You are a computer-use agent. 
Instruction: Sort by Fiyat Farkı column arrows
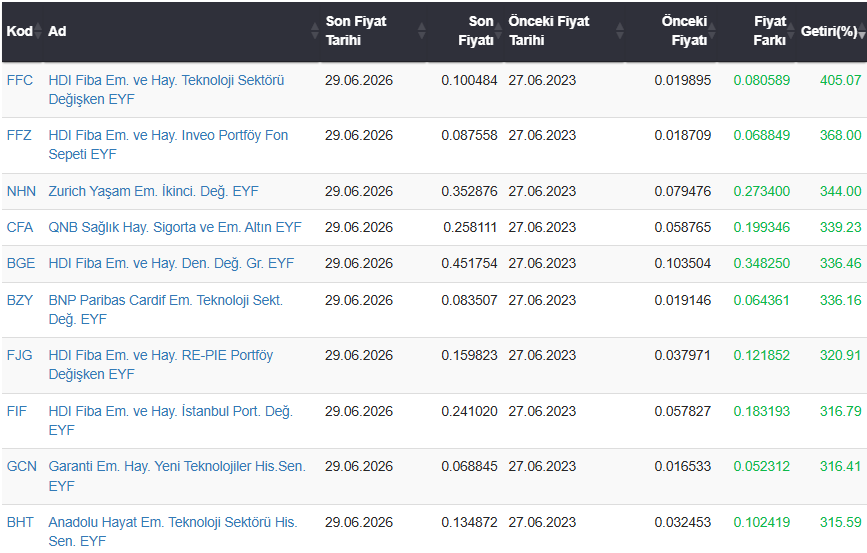pyautogui.click(x=791, y=31)
